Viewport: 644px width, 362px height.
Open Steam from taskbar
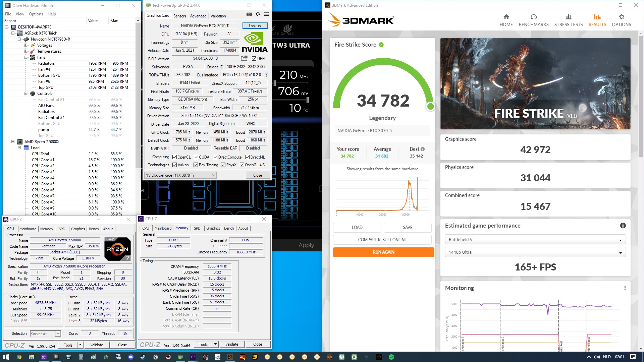point(143,357)
